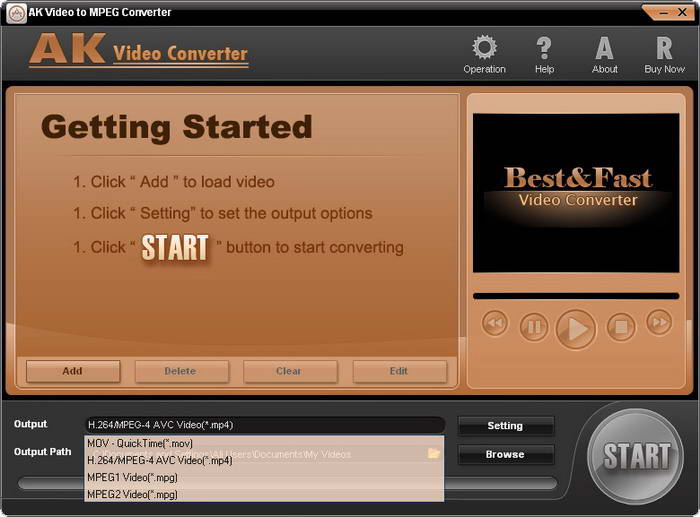This screenshot has height=517, width=700.
Task: Open output Setting options
Action: pos(505,425)
